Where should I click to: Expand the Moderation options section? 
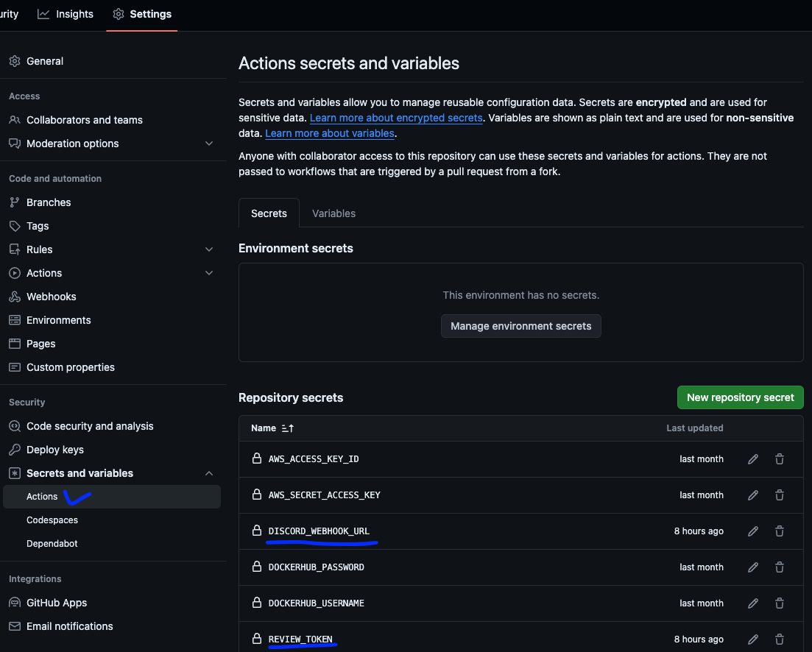[x=209, y=143]
